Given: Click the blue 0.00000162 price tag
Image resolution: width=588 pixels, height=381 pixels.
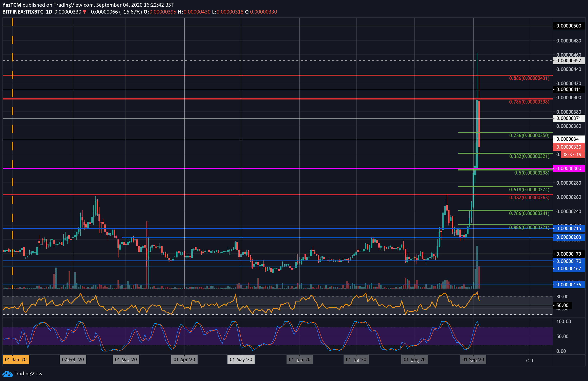Looking at the screenshot, I should click(x=568, y=268).
